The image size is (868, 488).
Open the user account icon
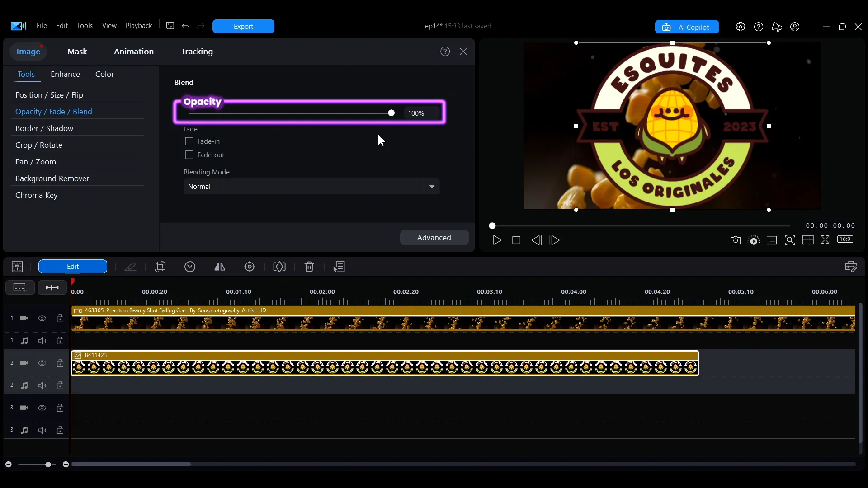click(x=795, y=27)
